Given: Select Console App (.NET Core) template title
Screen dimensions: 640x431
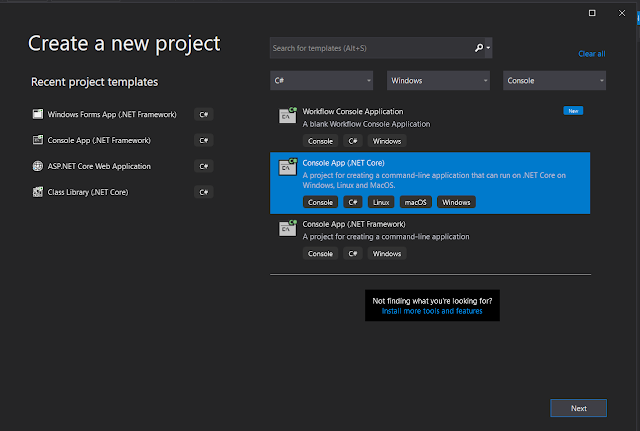Looking at the screenshot, I should pos(343,163).
